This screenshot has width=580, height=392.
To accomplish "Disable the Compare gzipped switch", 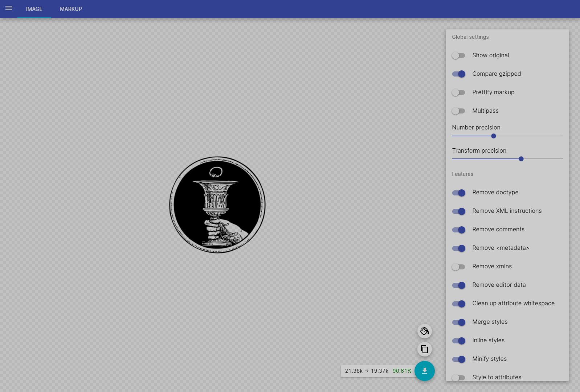I will coord(458,74).
